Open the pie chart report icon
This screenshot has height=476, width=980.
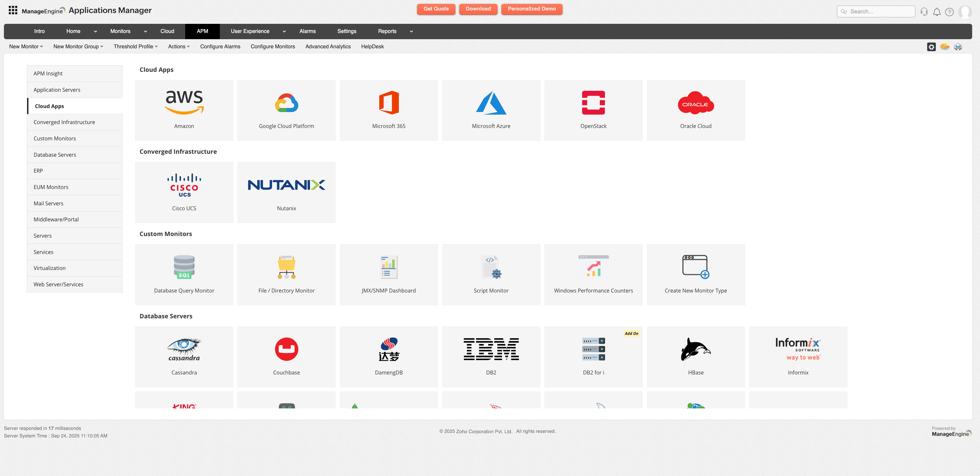coord(945,46)
